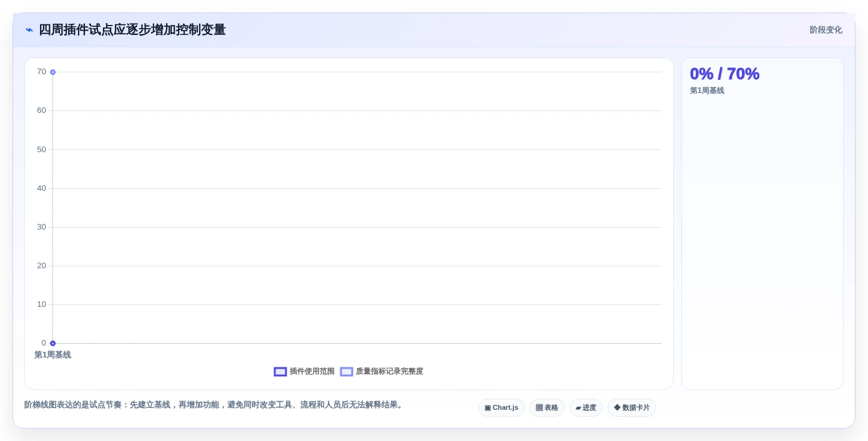
Task: Click the Chart.js tag chip
Action: tap(501, 407)
